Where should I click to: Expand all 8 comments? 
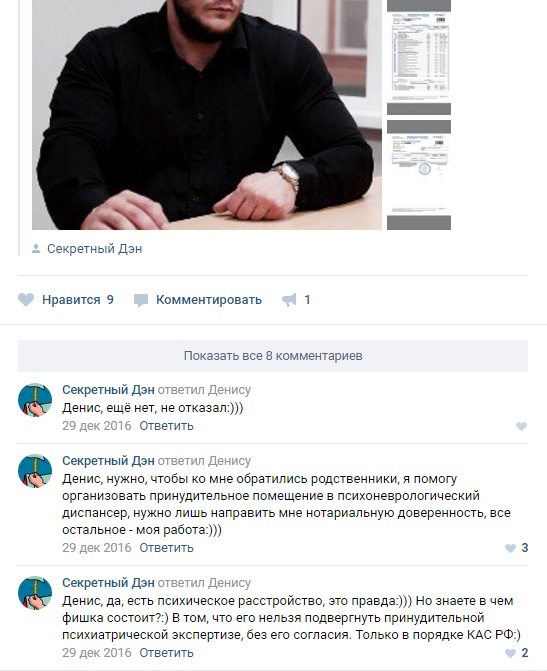tap(273, 356)
